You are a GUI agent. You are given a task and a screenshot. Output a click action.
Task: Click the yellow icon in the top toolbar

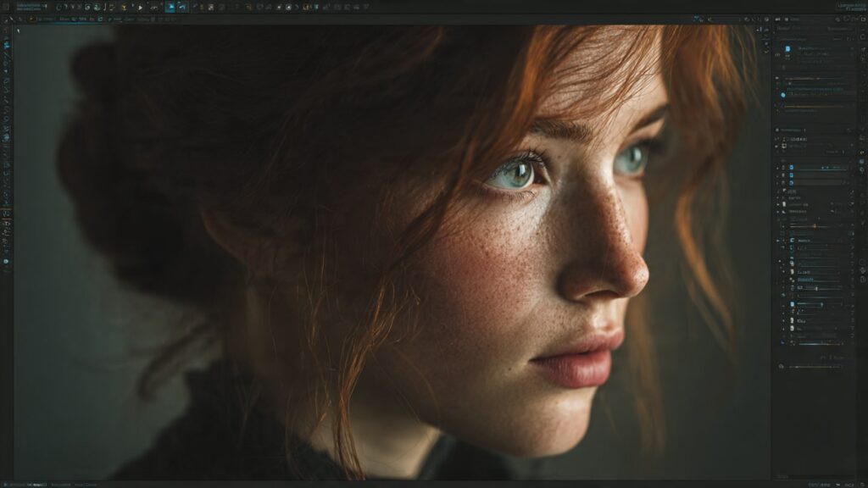click(x=123, y=7)
